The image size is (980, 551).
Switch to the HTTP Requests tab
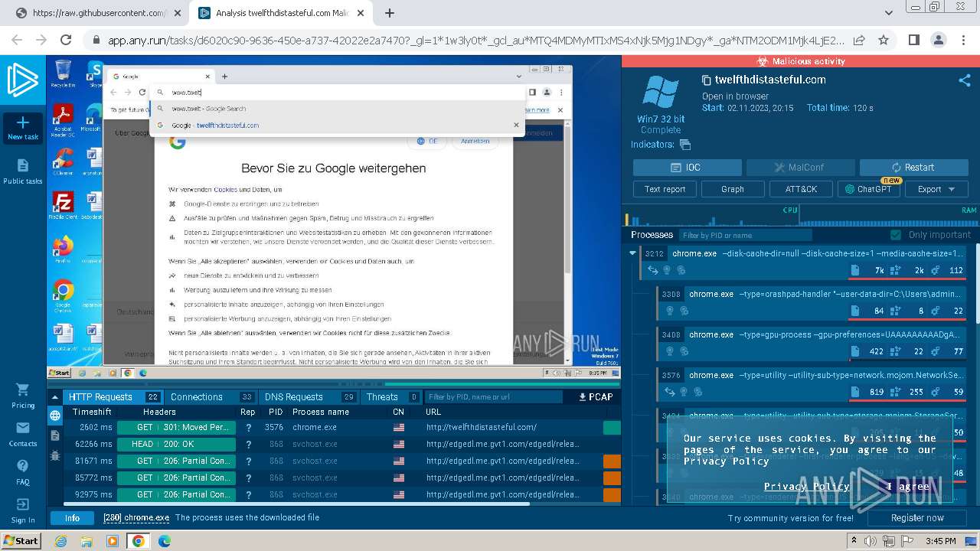(x=113, y=396)
